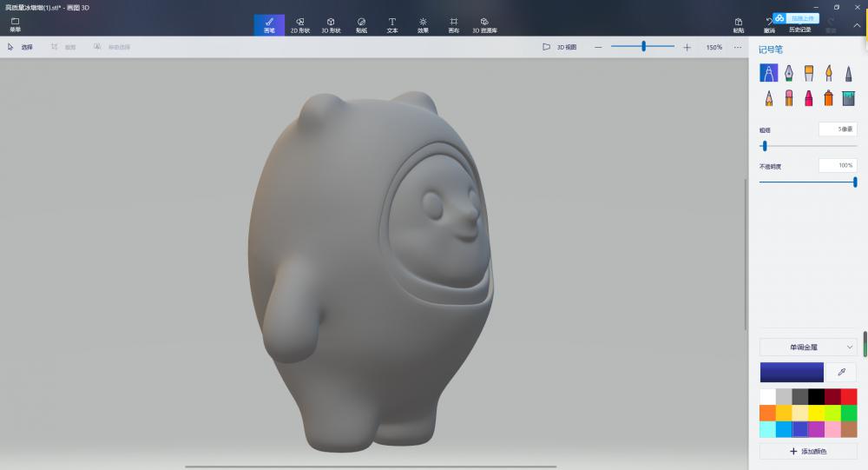This screenshot has height=470, width=868.
Task: Pick the black color swatch
Action: point(816,397)
